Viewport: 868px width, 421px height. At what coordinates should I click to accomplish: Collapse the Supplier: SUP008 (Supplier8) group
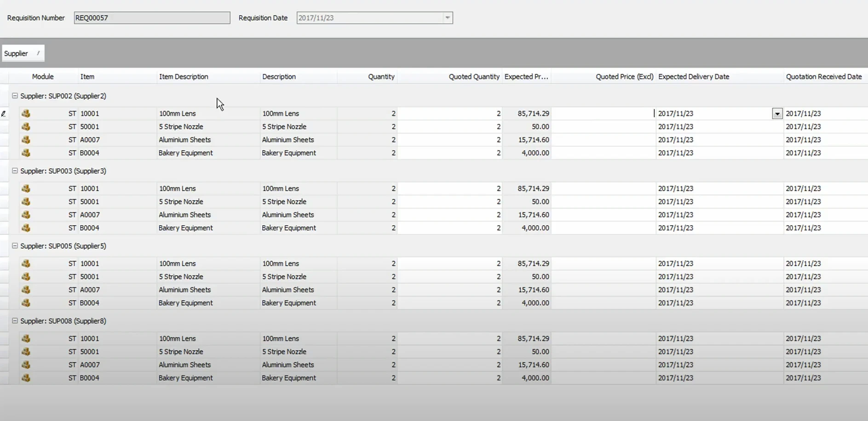[15, 321]
